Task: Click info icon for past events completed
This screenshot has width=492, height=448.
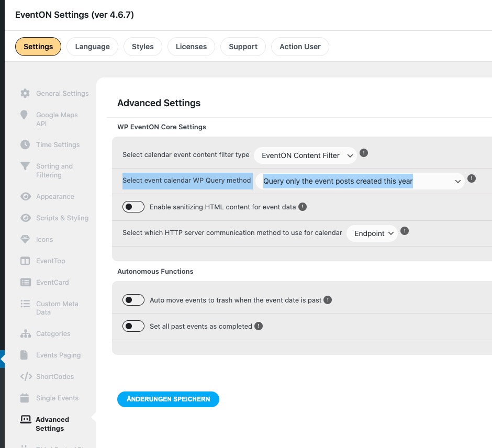Action: (258, 326)
